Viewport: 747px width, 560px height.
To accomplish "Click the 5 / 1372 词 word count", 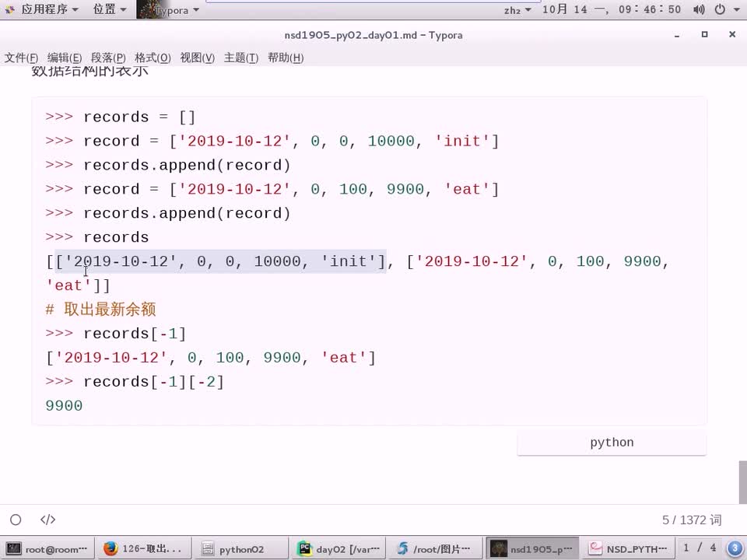I will 692,520.
